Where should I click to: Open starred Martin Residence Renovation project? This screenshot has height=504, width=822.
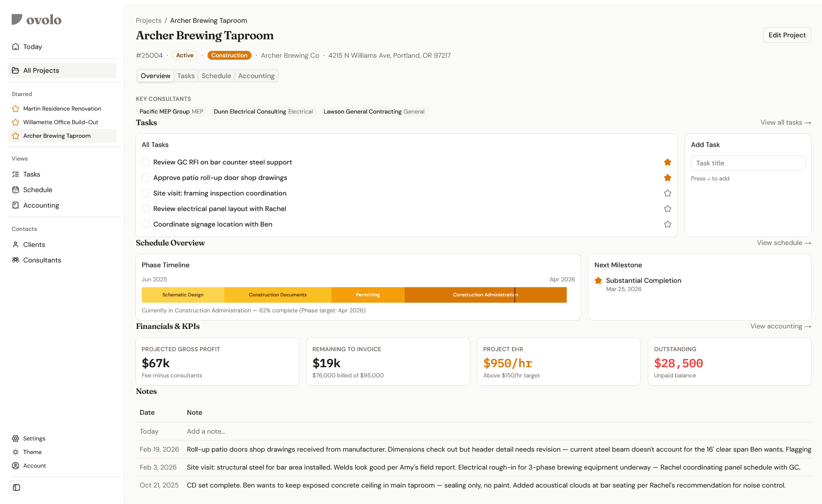pyautogui.click(x=62, y=109)
